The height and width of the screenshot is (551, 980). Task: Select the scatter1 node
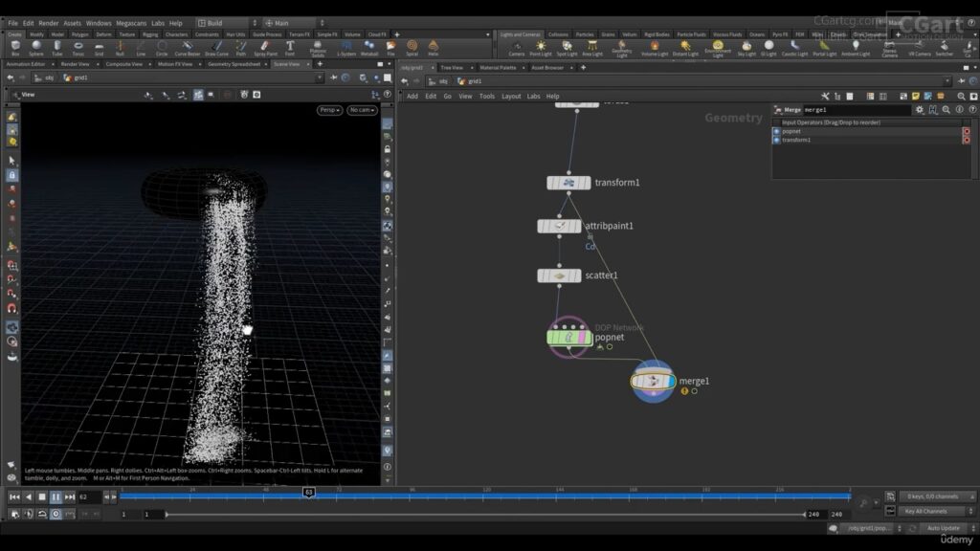pyautogui.click(x=559, y=275)
